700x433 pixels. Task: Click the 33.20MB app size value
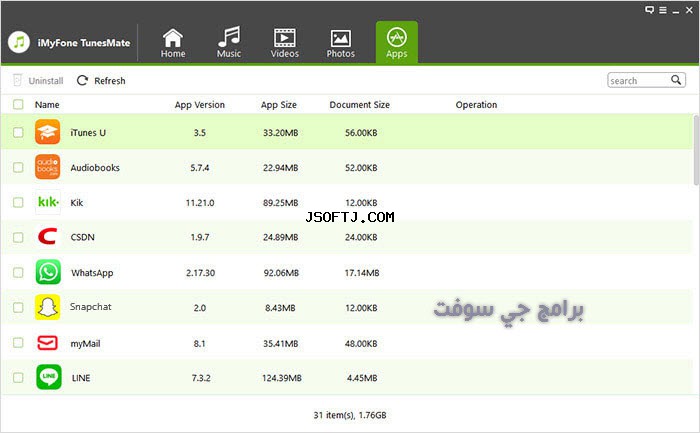click(280, 133)
